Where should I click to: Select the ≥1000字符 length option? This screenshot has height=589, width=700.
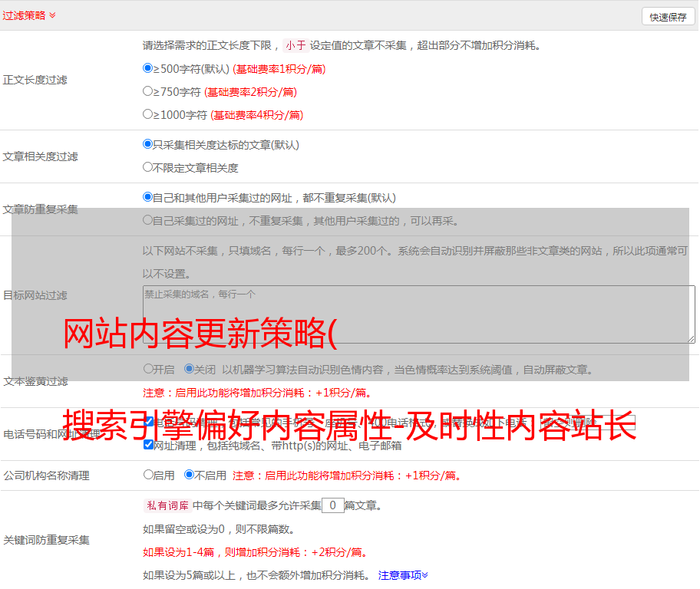[147, 114]
